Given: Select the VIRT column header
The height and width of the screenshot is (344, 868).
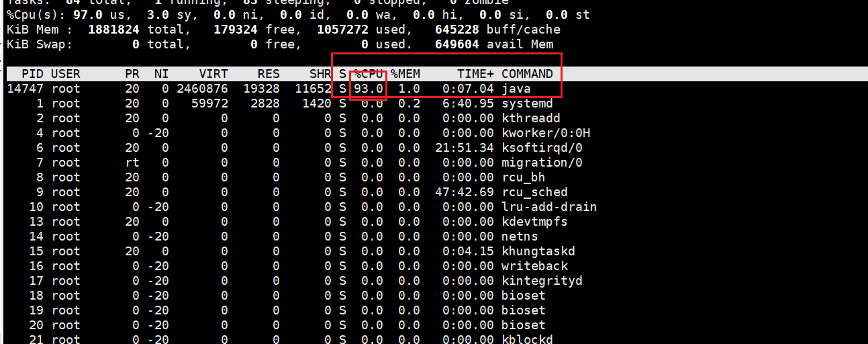Looking at the screenshot, I should click(x=213, y=74).
